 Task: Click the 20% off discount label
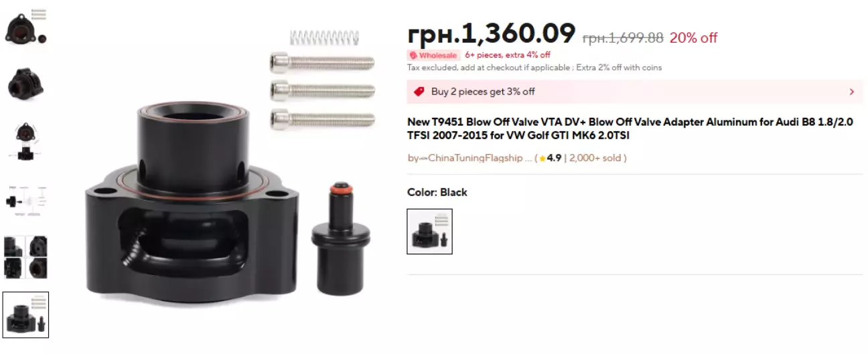(693, 38)
